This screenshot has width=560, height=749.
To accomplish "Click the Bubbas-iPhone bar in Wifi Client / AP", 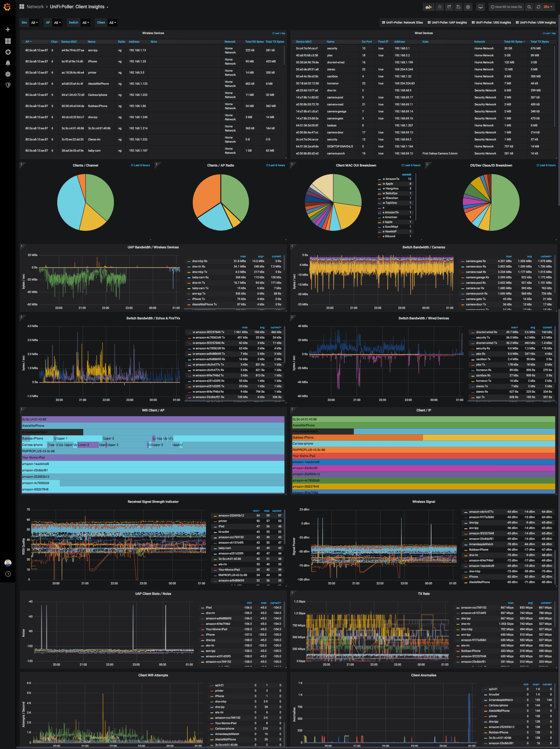I will pos(38,438).
